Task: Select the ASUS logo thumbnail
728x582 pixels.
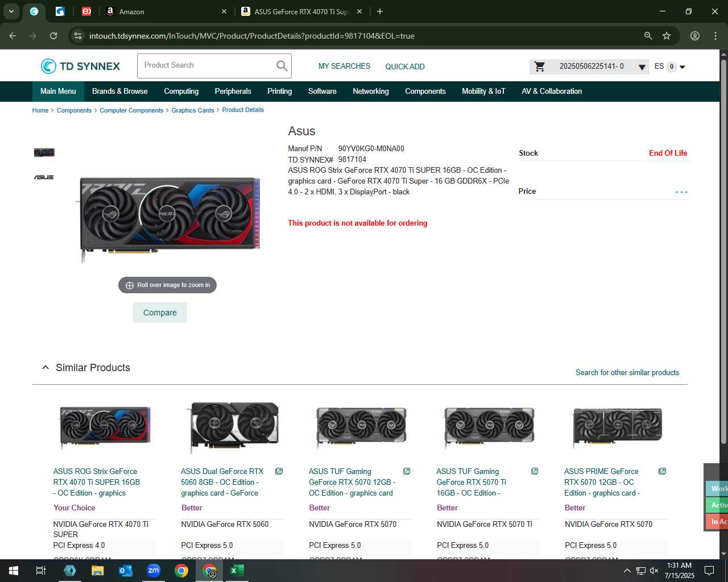Action: click(44, 177)
